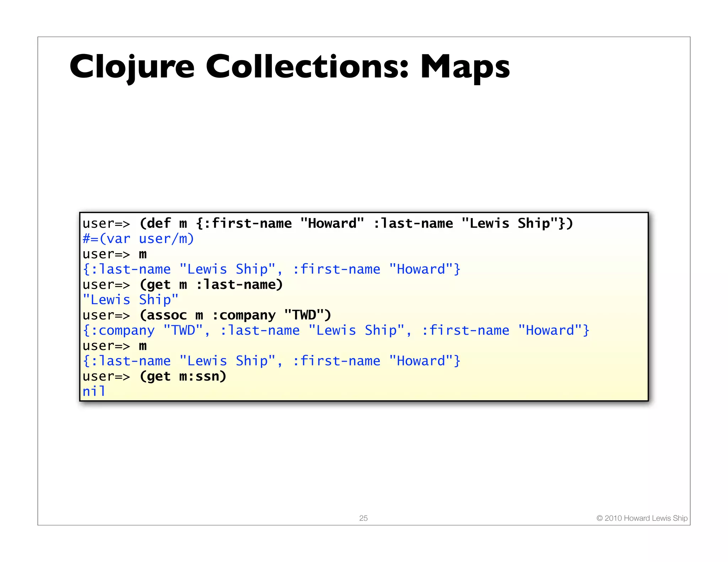This screenshot has width=728, height=562.
Task: Click '"TWD"' in the blue output line
Action: pos(183,330)
